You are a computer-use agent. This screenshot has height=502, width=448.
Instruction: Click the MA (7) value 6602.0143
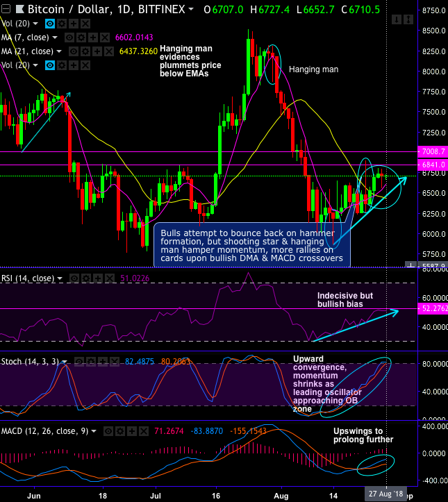tap(134, 37)
